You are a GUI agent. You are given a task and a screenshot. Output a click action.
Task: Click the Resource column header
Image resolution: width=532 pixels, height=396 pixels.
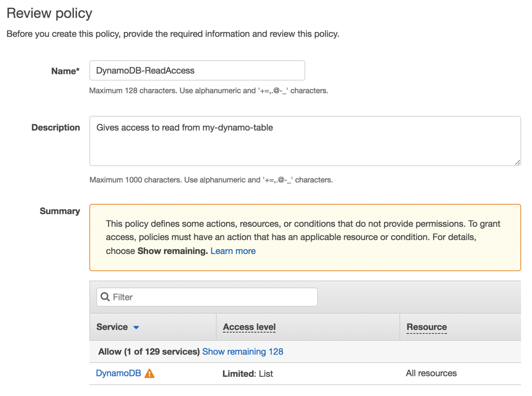[x=427, y=327]
